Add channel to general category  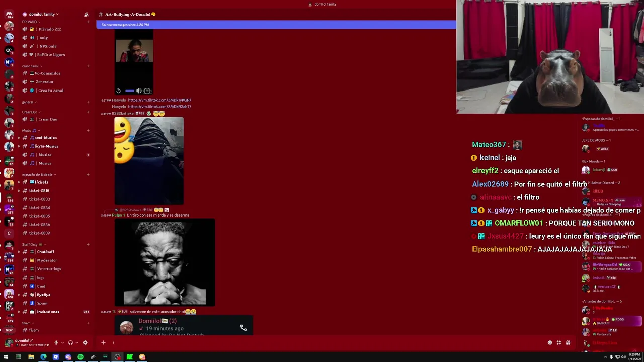pos(88,102)
